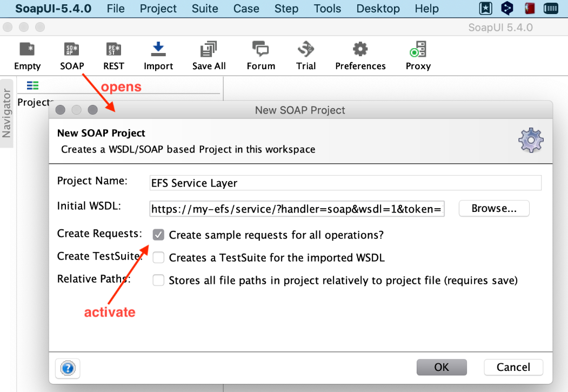Click the dark hexagon icon in the menu bar

pos(507,8)
